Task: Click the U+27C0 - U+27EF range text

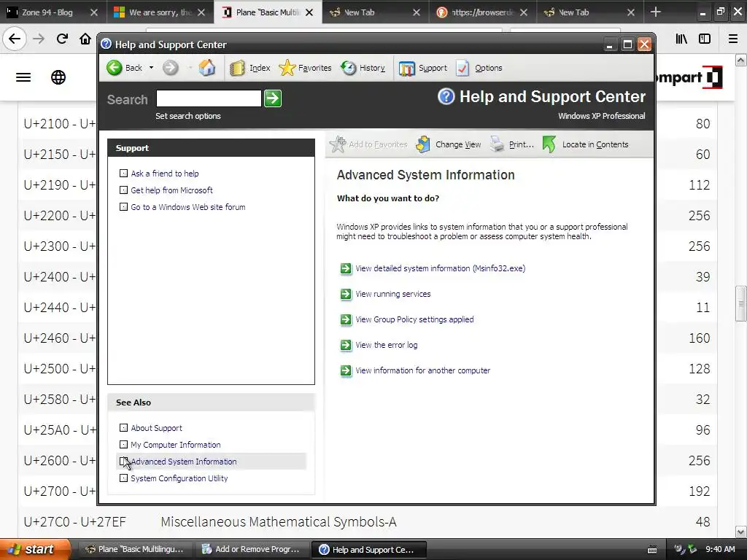Action: tap(75, 522)
